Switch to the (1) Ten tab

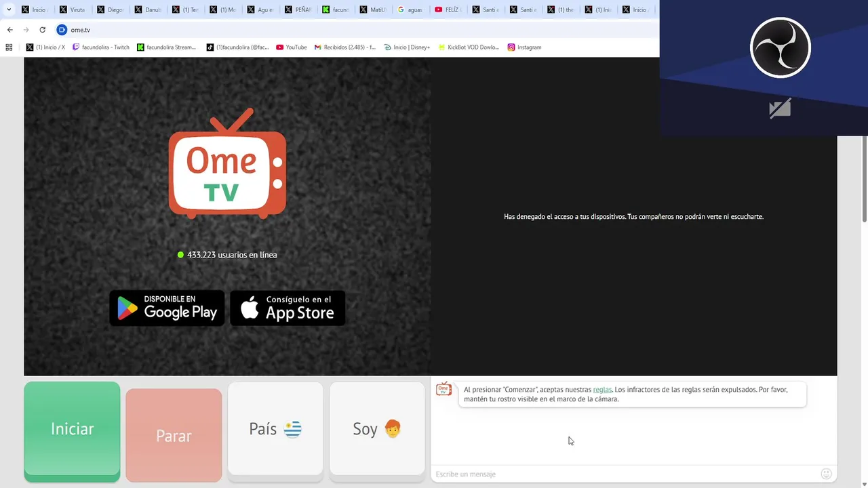(x=184, y=9)
